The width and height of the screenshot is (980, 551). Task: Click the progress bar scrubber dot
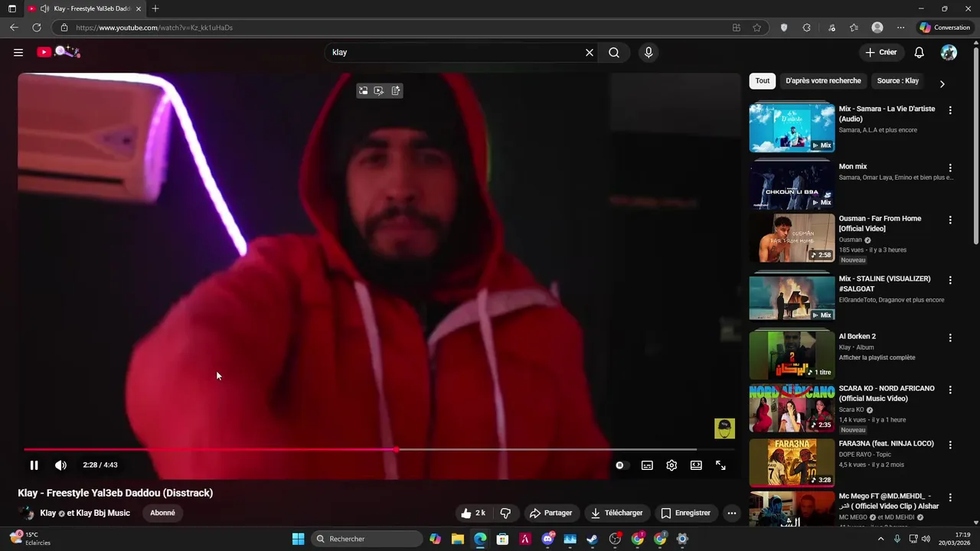(x=396, y=450)
